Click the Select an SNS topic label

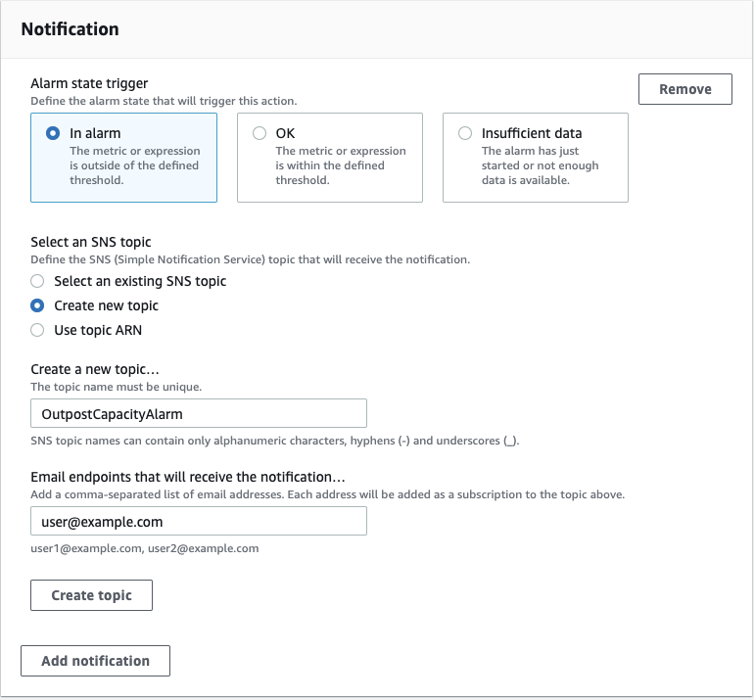coord(91,242)
